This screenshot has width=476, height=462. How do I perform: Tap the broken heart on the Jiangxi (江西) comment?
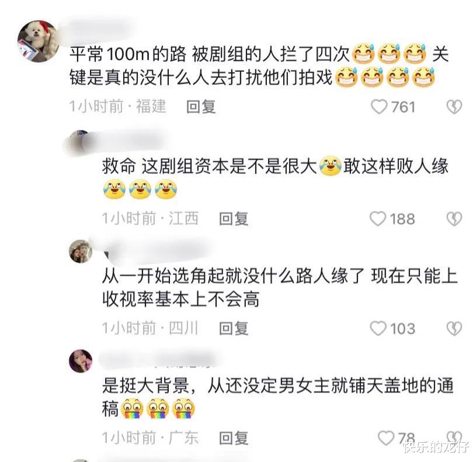pos(454,219)
